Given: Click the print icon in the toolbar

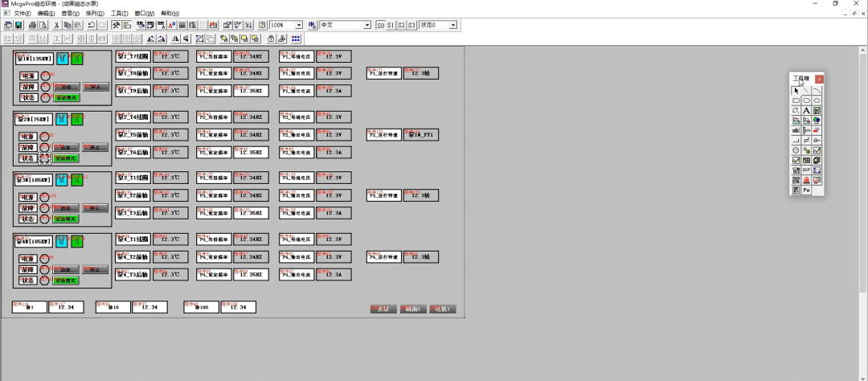Looking at the screenshot, I should coord(32,25).
